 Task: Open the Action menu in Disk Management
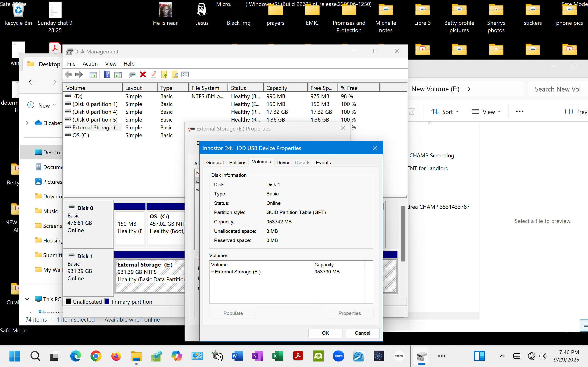coord(90,64)
